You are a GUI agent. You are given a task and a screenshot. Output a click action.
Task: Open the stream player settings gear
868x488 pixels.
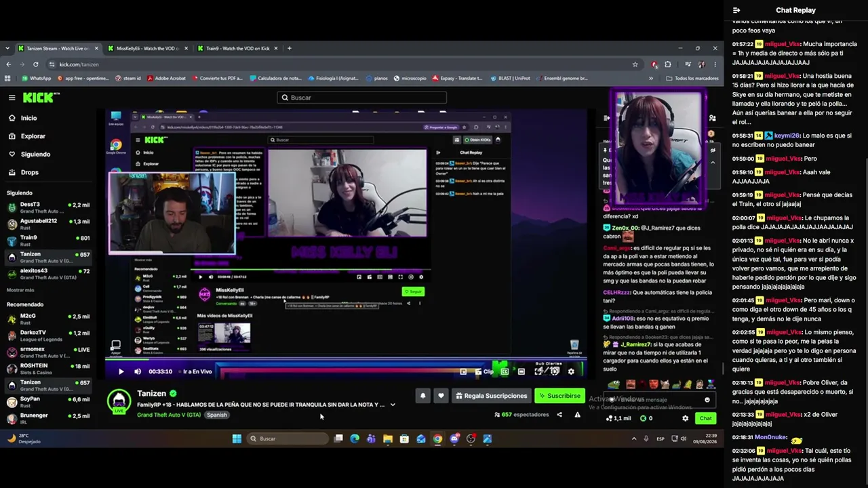pyautogui.click(x=571, y=371)
